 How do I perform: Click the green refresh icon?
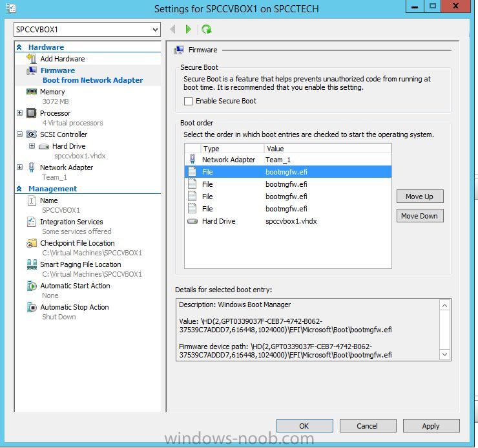207,29
